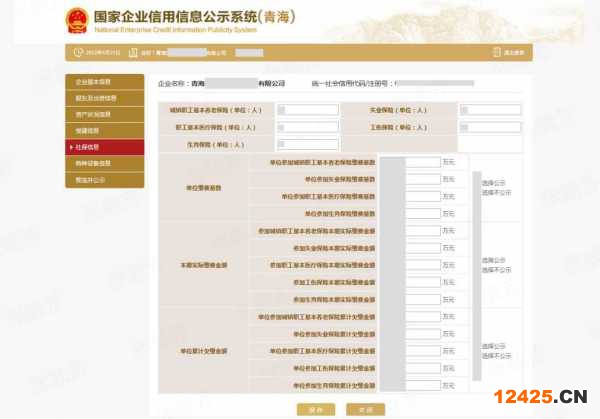Choose 选择不公示 for 单位缴费基数
This screenshot has width=600, height=419.
(x=496, y=192)
